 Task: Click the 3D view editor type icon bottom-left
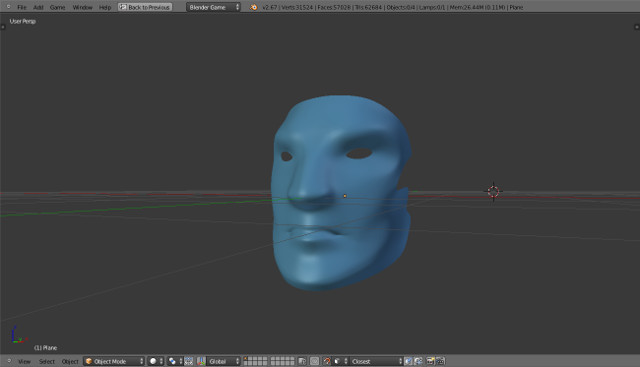pyautogui.click(x=8, y=361)
